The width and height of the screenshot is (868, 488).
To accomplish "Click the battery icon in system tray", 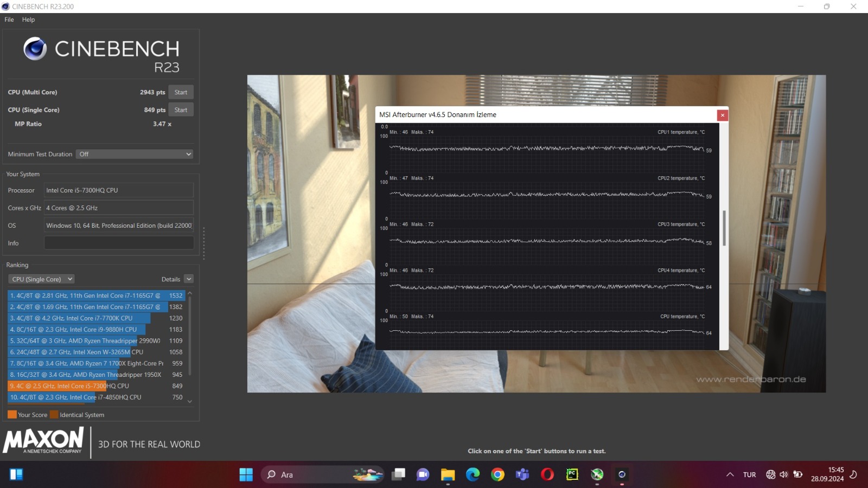I will pos(798,474).
